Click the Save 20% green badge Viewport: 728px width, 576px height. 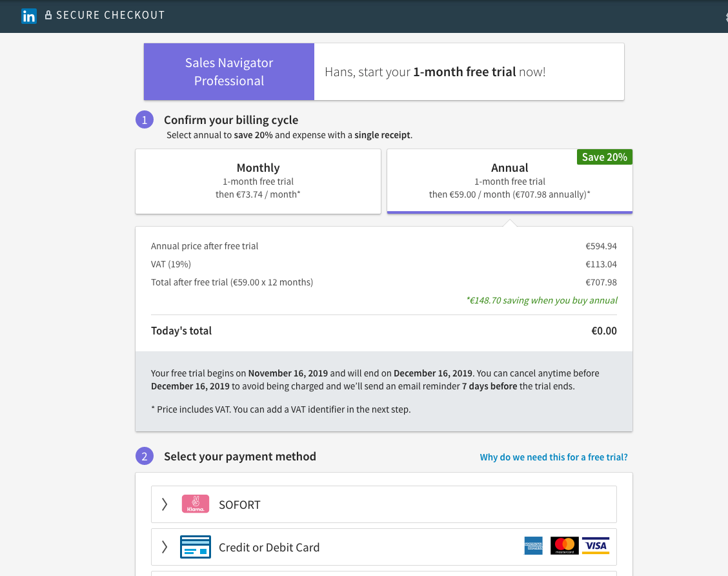tap(605, 157)
